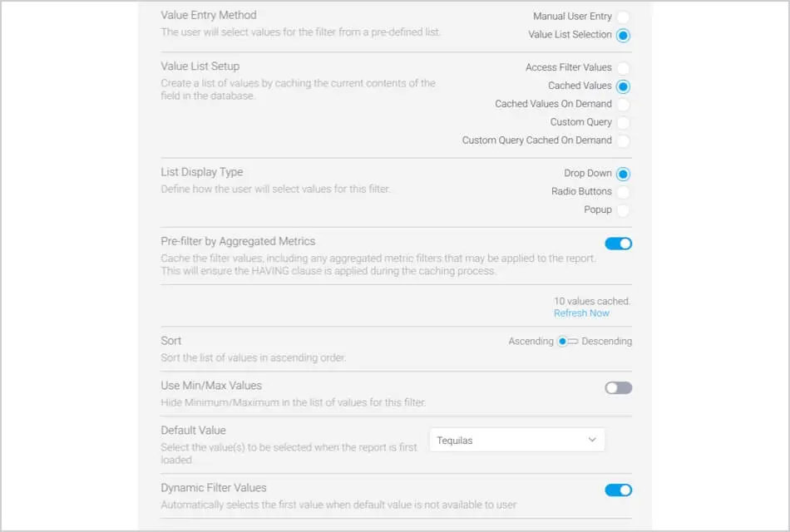The image size is (790, 532).
Task: Select Popup list display type
Action: coord(623,210)
